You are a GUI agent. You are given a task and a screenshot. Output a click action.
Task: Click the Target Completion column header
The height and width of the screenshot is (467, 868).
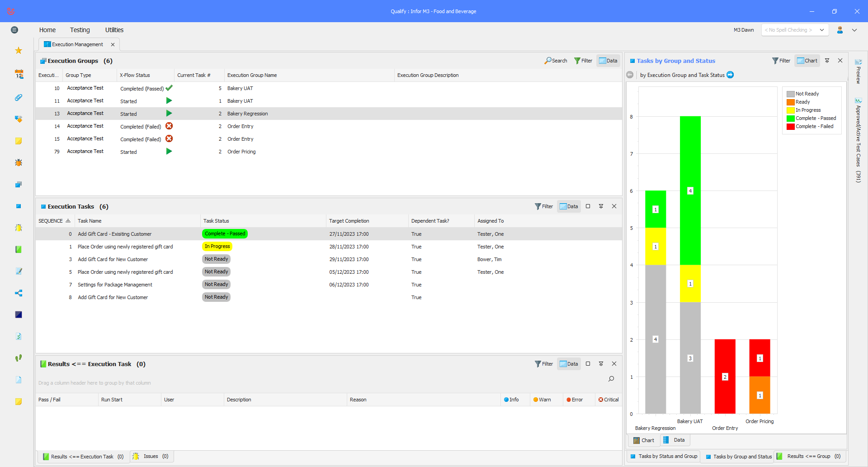tap(367, 221)
